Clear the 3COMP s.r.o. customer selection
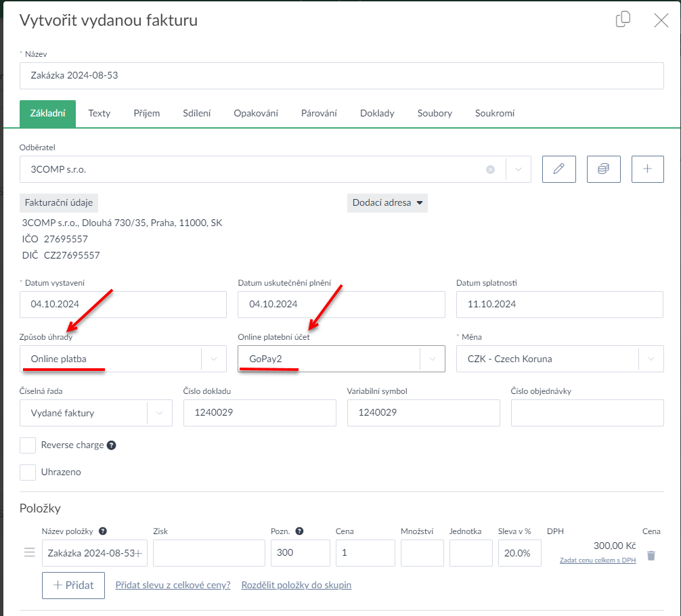 pyautogui.click(x=490, y=170)
